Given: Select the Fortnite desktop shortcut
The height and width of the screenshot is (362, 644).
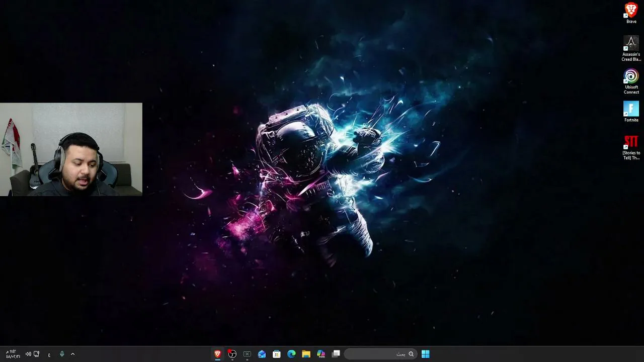Looking at the screenshot, I should point(631,112).
